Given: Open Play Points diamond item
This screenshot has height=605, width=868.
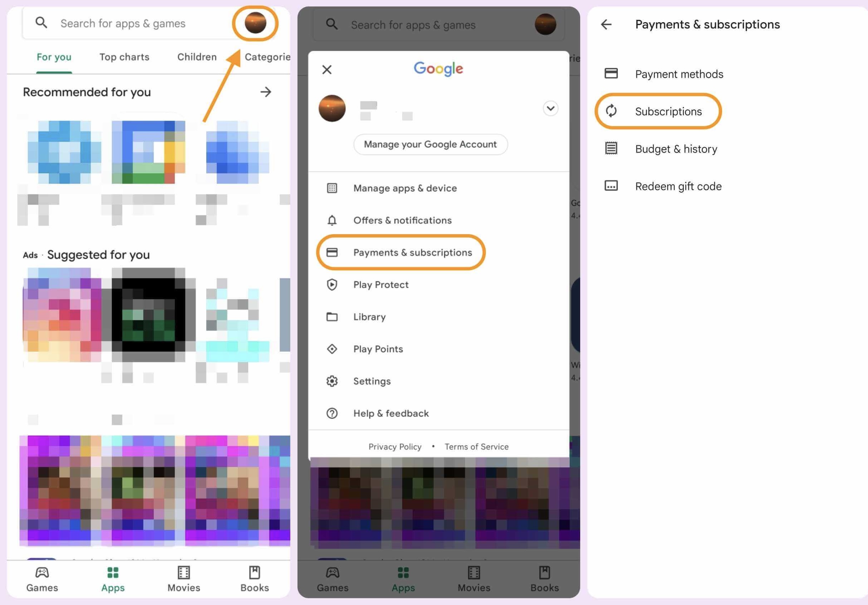Looking at the screenshot, I should tap(378, 349).
